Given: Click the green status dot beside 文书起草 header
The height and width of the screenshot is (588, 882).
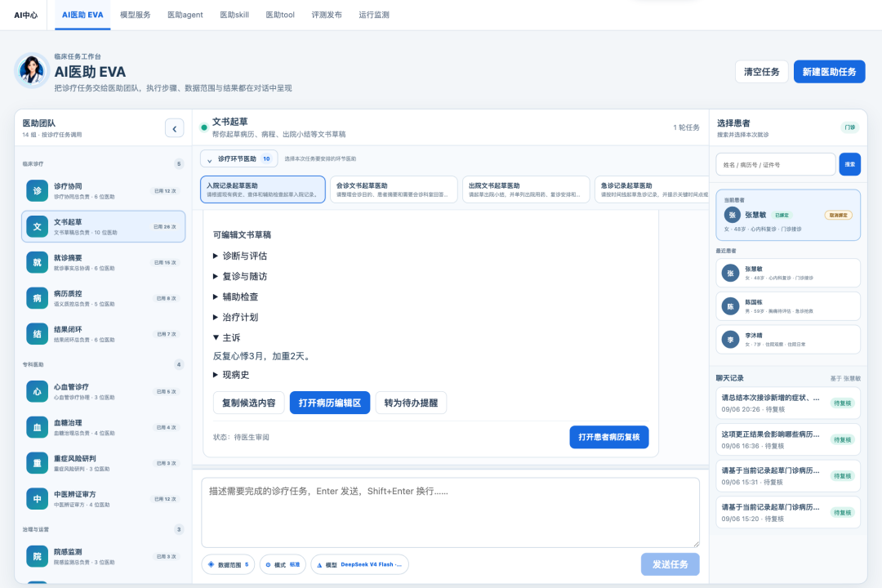Looking at the screenshot, I should [x=203, y=127].
